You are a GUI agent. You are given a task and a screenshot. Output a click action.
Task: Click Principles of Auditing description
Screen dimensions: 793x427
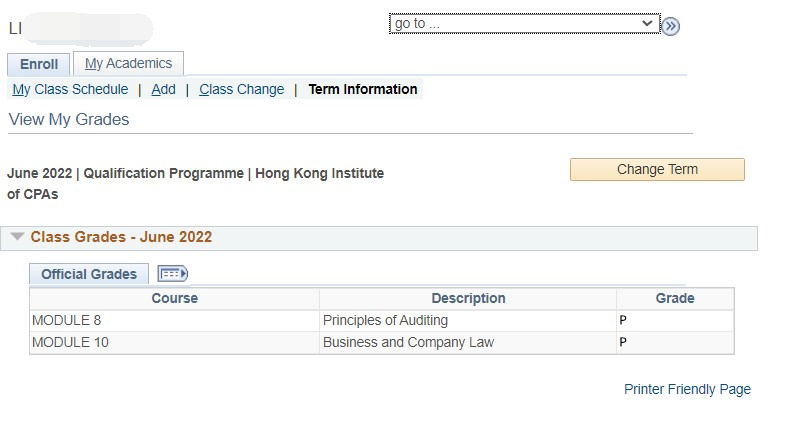(385, 320)
